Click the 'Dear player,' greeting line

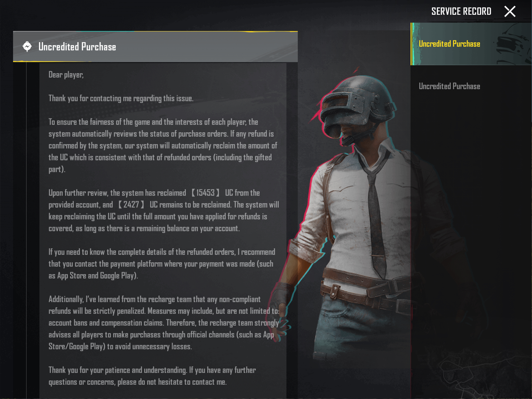click(x=66, y=75)
